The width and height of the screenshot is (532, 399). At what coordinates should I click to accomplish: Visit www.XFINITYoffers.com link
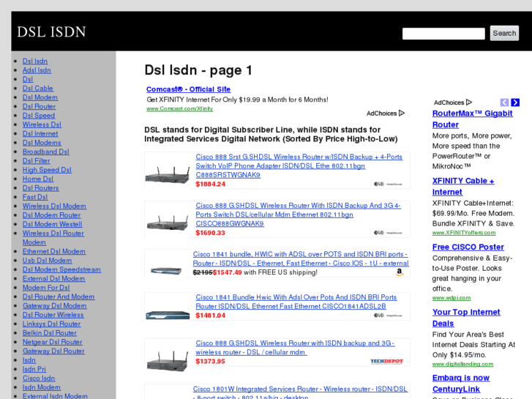click(464, 233)
